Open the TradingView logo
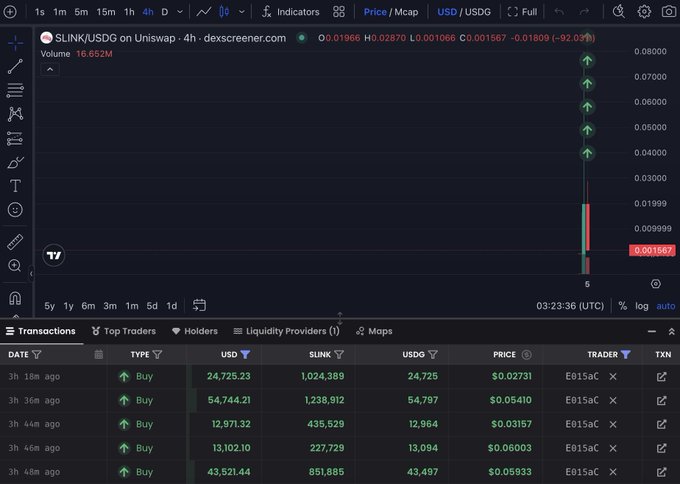 (x=54, y=255)
